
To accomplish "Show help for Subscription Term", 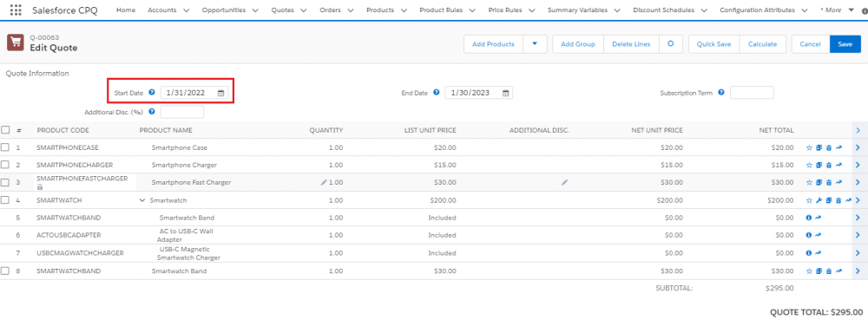I will [721, 92].
